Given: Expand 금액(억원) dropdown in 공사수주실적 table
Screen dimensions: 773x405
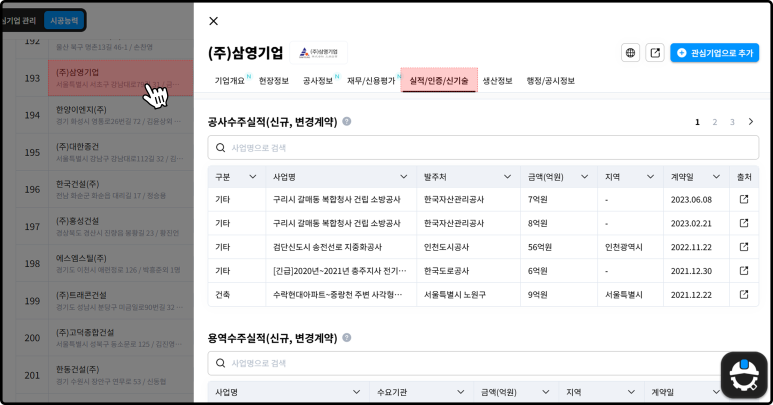Looking at the screenshot, I should pyautogui.click(x=584, y=176).
